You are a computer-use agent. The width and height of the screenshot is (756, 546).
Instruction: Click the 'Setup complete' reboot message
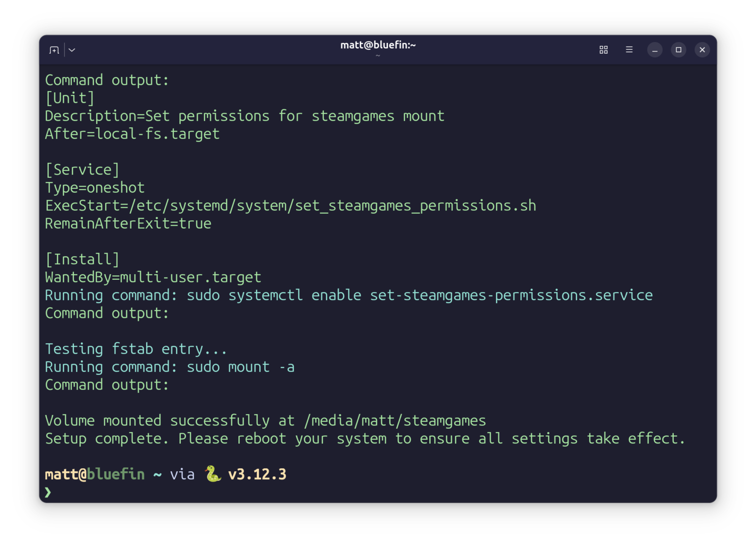(365, 439)
